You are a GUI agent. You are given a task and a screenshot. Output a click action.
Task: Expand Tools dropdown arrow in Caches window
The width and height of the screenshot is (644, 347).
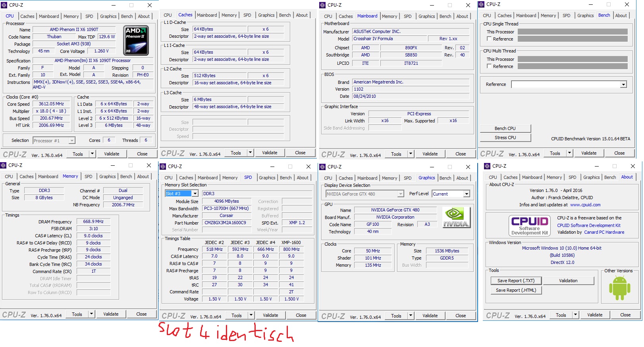[250, 153]
